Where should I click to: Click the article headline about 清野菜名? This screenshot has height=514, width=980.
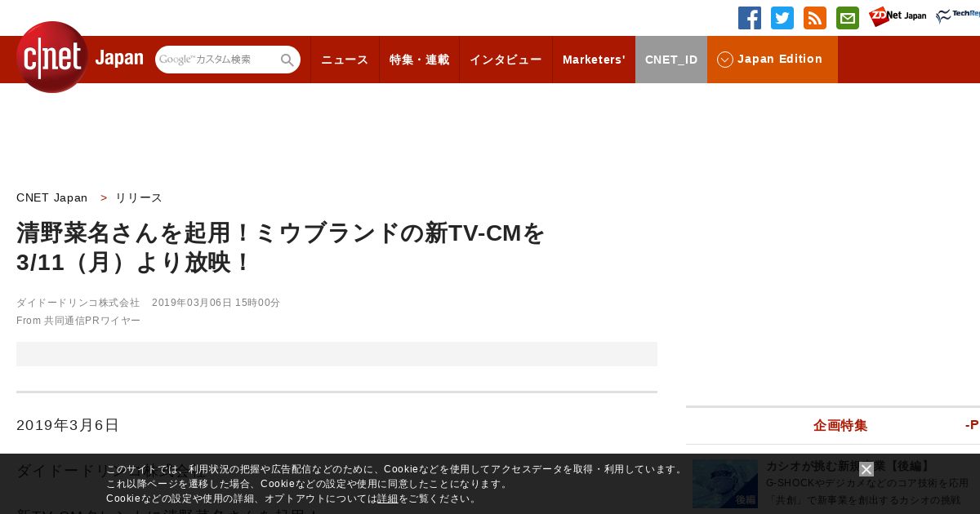point(280,248)
